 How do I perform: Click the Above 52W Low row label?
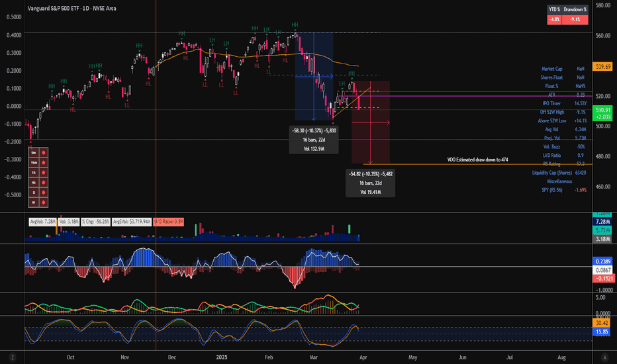551,121
